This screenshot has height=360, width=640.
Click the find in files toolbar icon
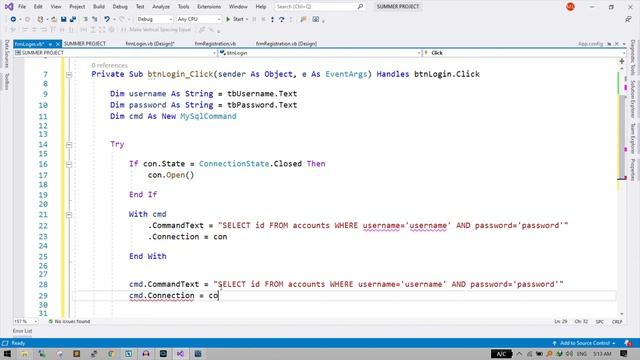click(x=303, y=19)
